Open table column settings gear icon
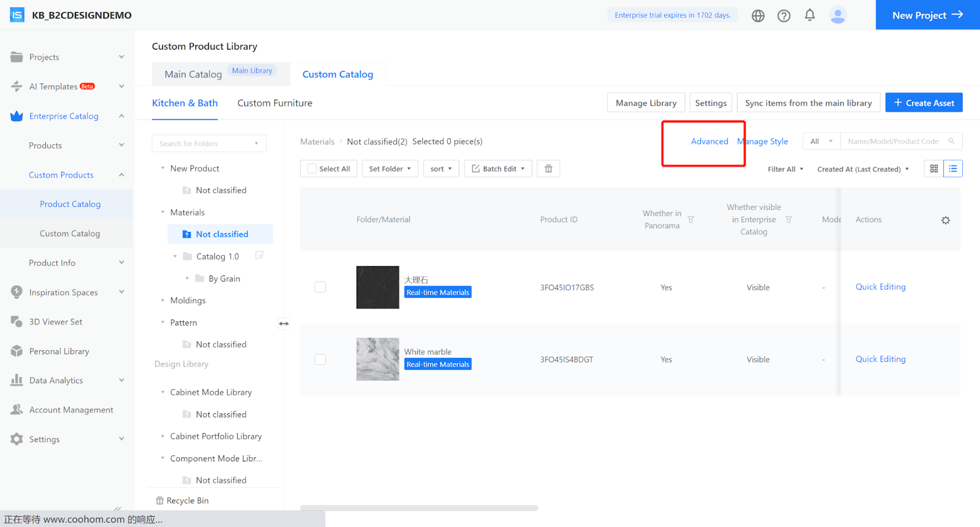 click(945, 220)
